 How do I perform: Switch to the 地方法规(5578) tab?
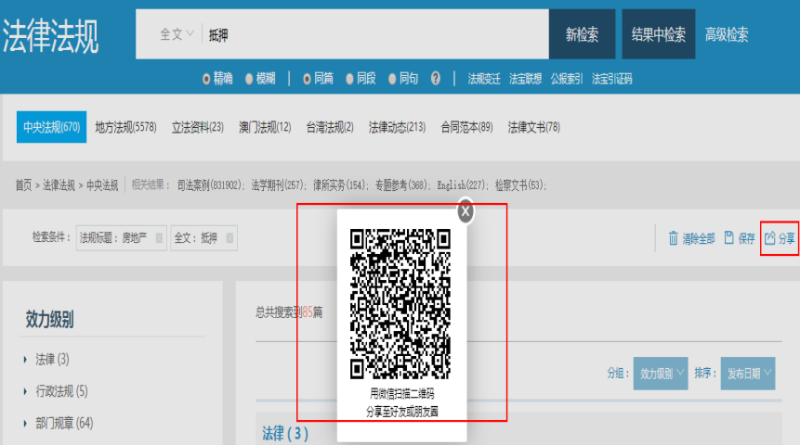[x=126, y=127]
